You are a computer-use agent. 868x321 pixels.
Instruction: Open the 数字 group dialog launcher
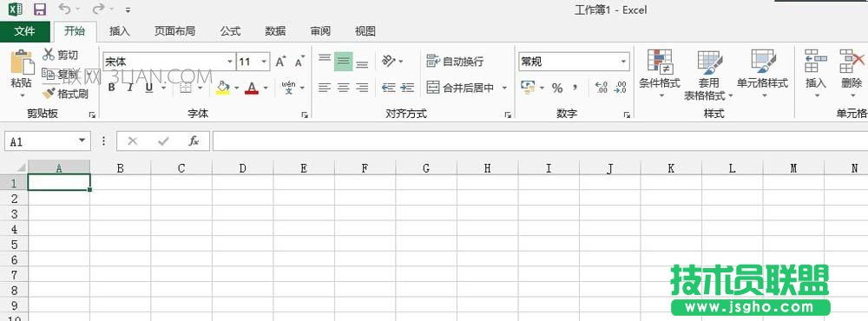[627, 115]
